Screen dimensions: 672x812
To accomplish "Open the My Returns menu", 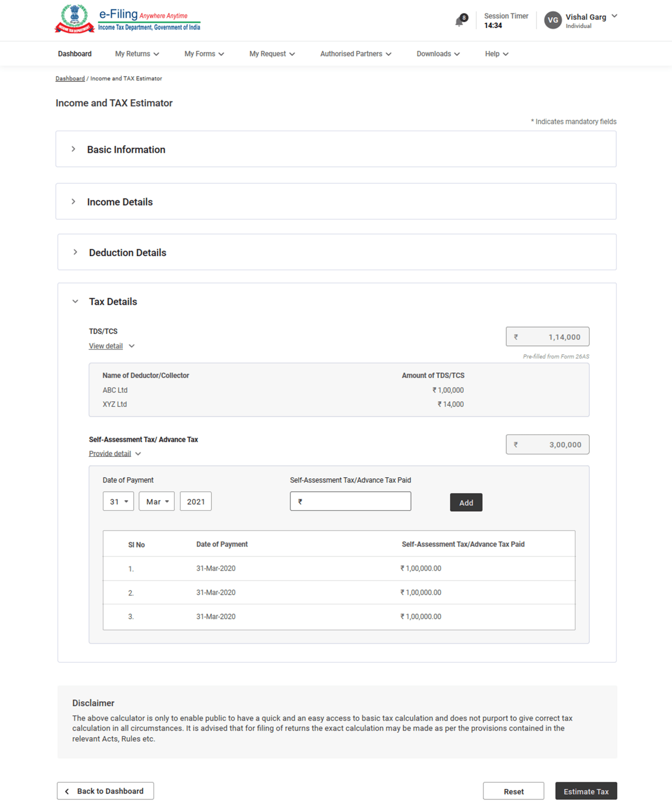I will click(137, 54).
